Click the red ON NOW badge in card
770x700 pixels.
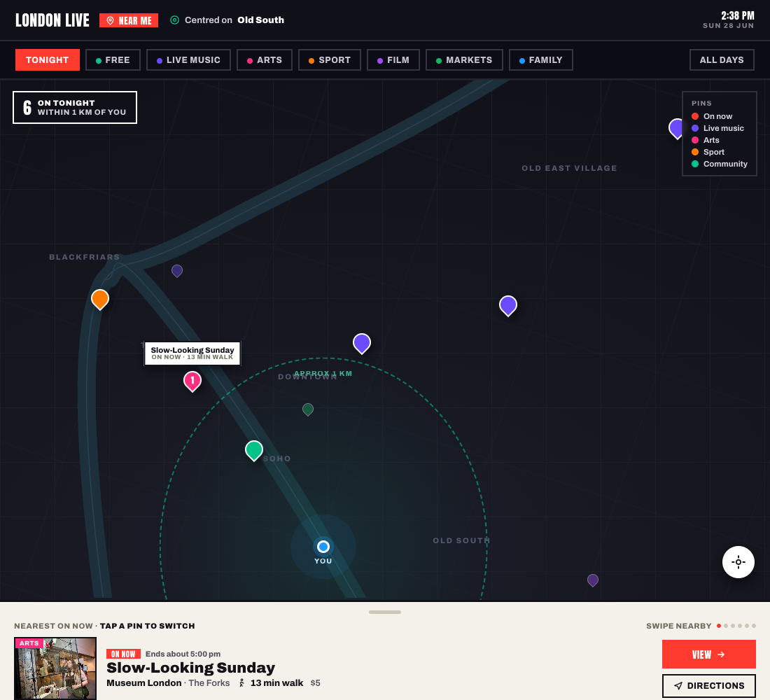[x=123, y=654]
